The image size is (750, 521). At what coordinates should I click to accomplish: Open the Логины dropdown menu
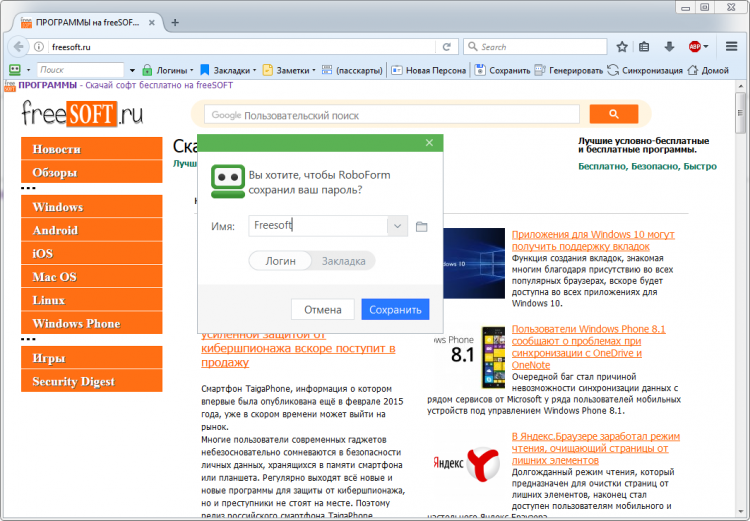(x=168, y=70)
